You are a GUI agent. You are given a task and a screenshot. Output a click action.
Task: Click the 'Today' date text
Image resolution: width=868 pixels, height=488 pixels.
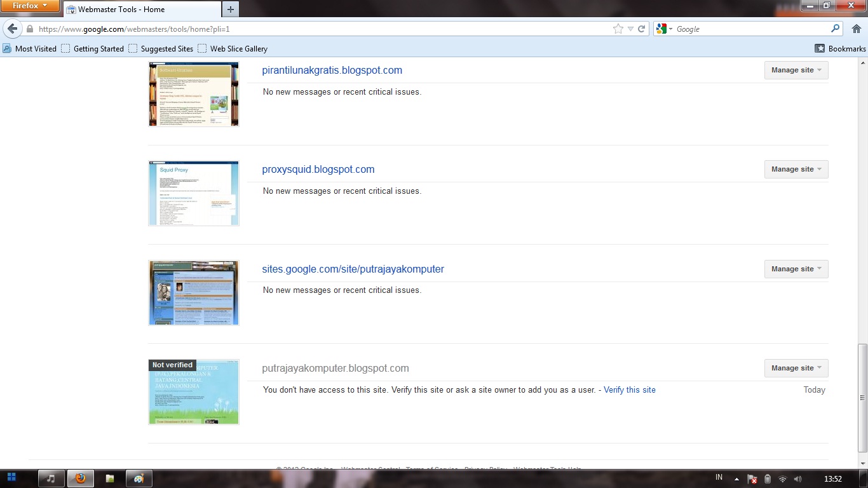tap(814, 390)
